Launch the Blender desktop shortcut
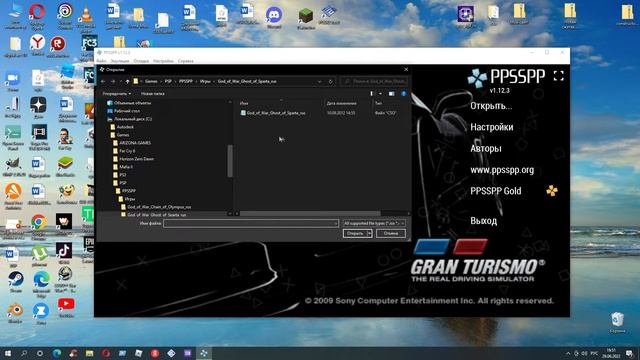The height and width of the screenshot is (360, 640). click(x=15, y=310)
